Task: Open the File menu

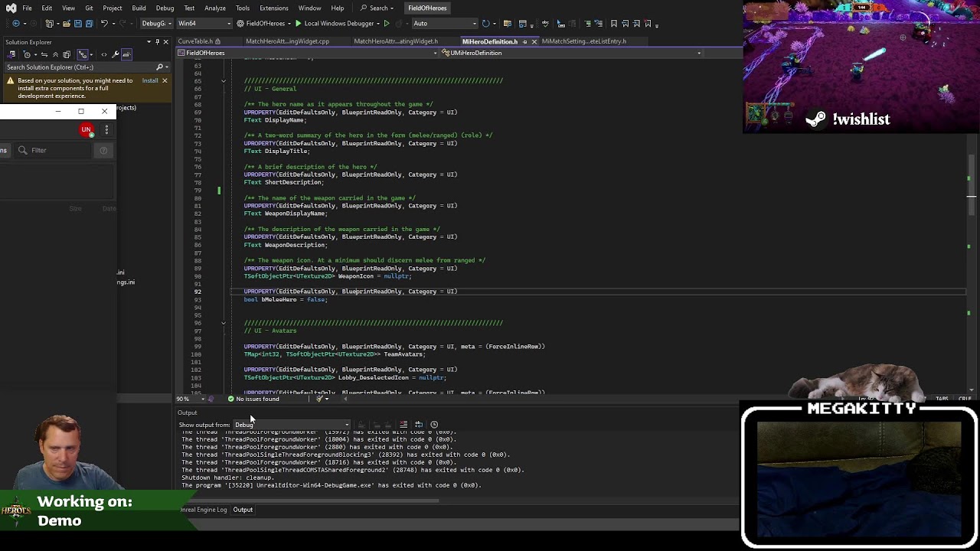Action: (x=27, y=8)
